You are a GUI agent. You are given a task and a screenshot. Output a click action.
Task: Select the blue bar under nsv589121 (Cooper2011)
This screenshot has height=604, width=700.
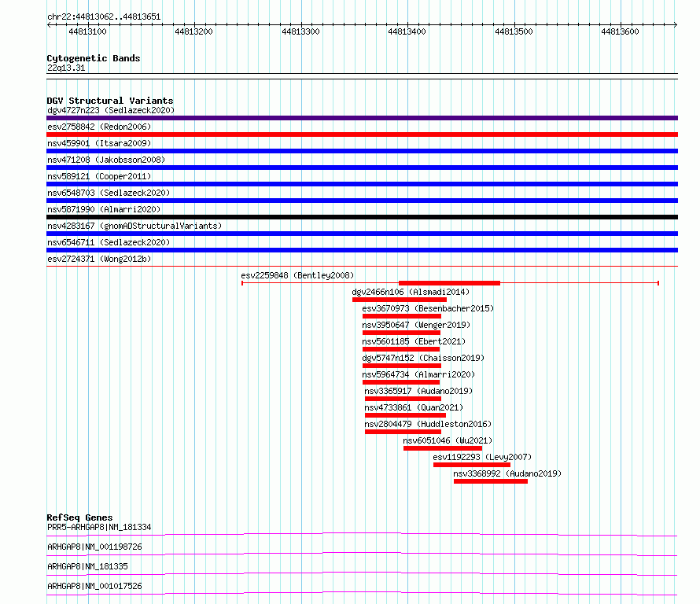pyautogui.click(x=362, y=184)
